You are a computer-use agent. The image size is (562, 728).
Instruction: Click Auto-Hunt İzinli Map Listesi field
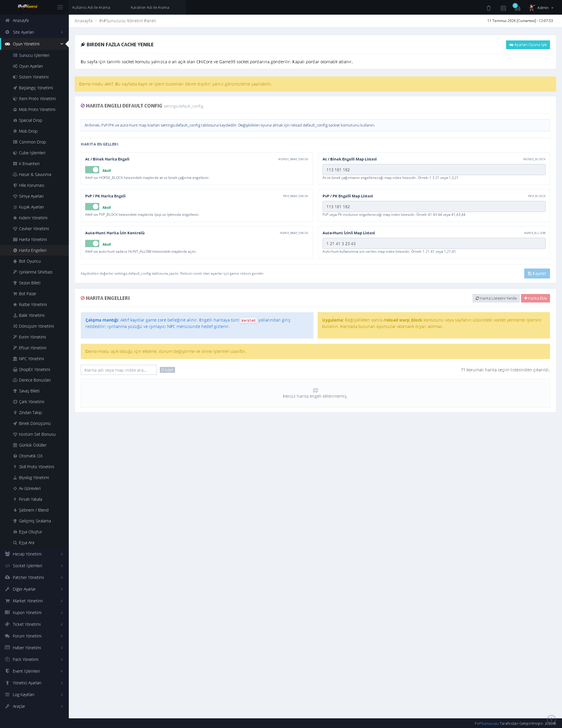pos(434,244)
